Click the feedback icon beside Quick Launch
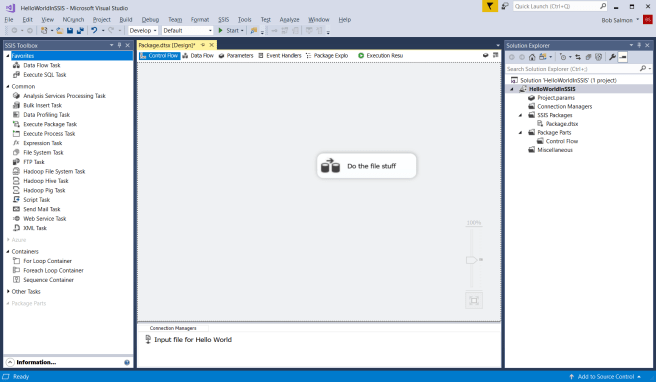 505,6
